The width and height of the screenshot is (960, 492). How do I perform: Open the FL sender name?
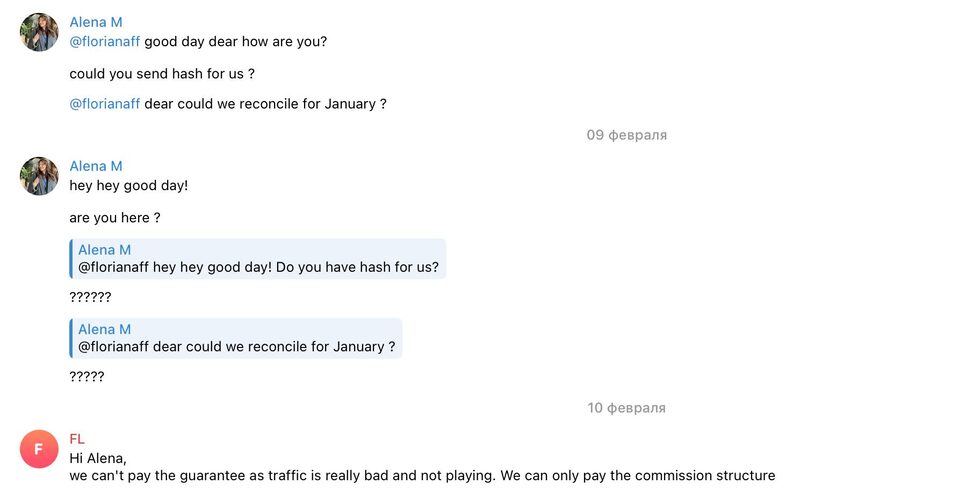77,439
